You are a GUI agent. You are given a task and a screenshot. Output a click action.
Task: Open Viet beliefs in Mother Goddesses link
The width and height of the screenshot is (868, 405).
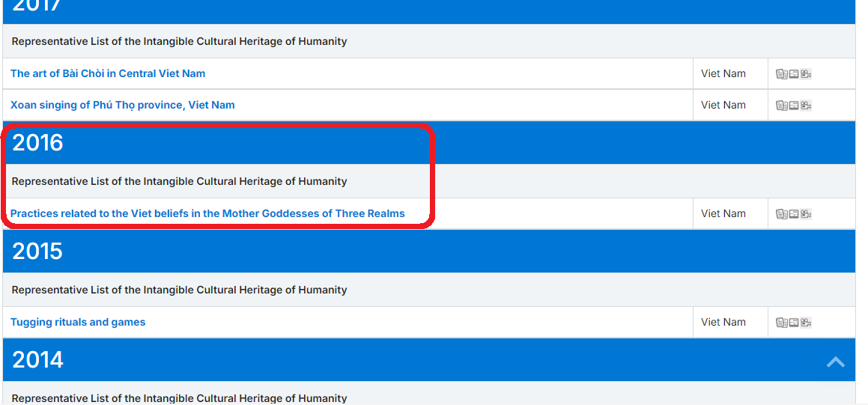(207, 213)
